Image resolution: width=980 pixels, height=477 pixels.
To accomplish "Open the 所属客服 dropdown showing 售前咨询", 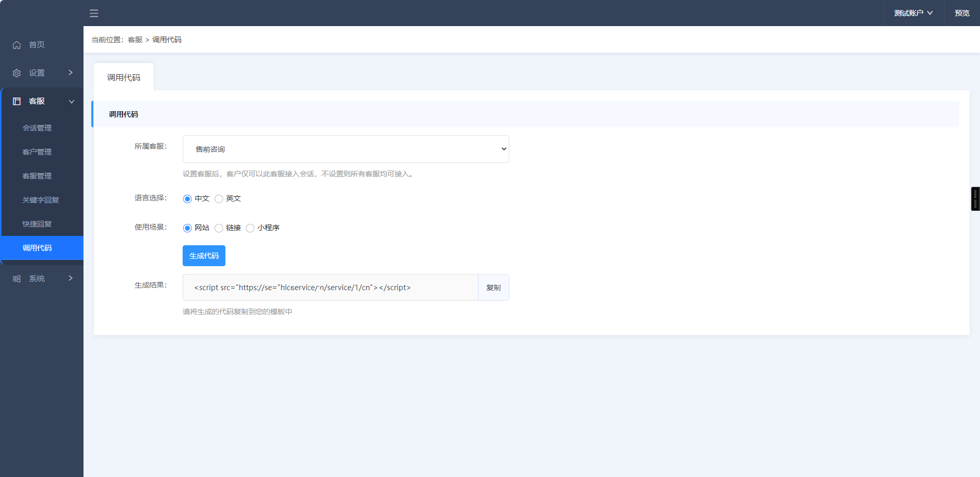I will click(345, 149).
